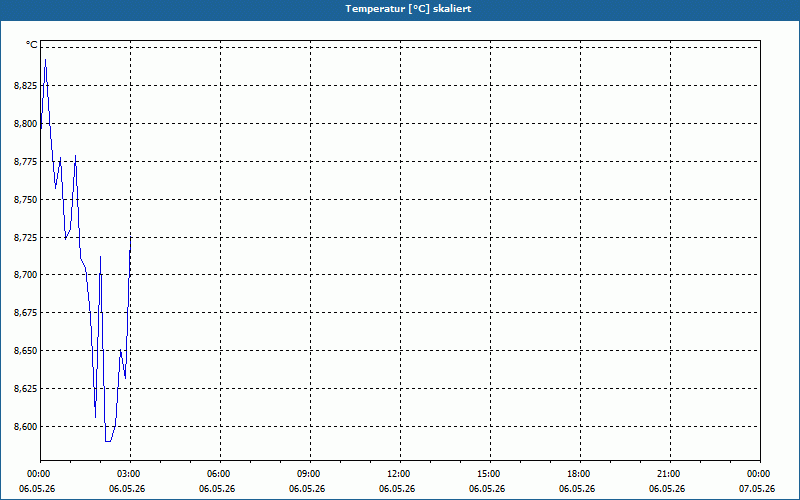This screenshot has height=500, width=800.
Task: Click the 09:00 time axis label
Action: (307, 474)
